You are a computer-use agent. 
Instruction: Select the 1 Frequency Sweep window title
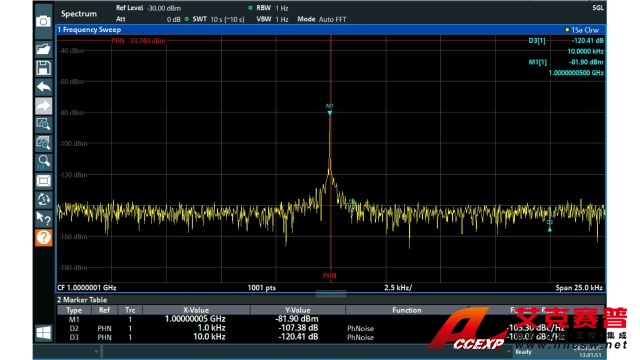tap(89, 30)
